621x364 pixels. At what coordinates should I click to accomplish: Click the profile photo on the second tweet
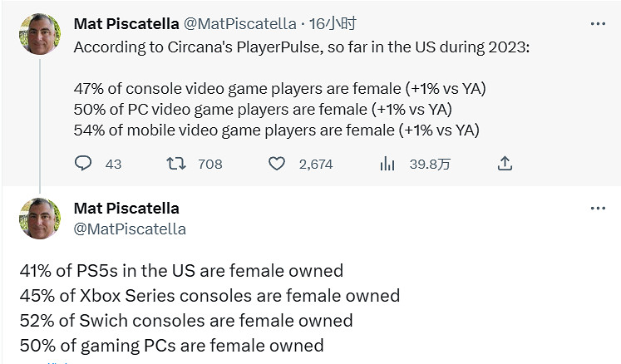pyautogui.click(x=41, y=219)
